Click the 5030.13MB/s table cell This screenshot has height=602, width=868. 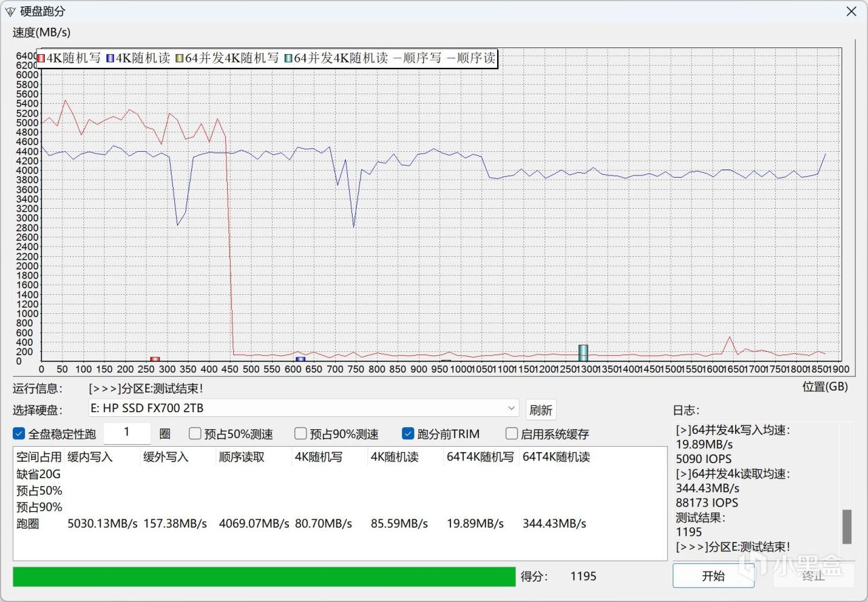click(103, 524)
